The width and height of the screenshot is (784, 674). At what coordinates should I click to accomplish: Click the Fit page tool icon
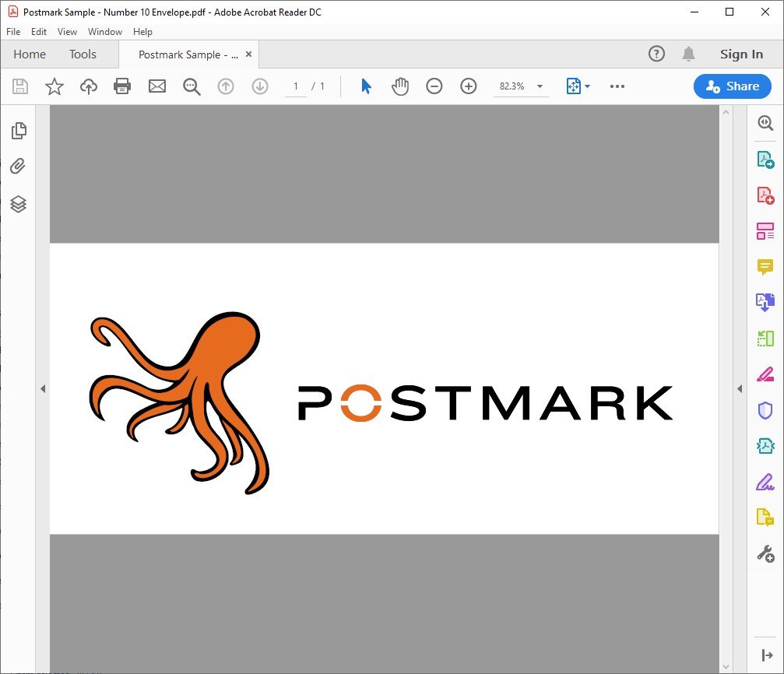point(574,86)
